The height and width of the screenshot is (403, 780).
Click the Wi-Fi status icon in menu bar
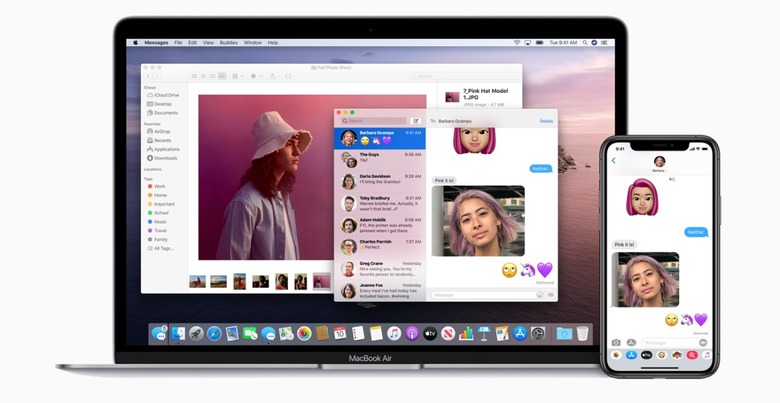[518, 43]
